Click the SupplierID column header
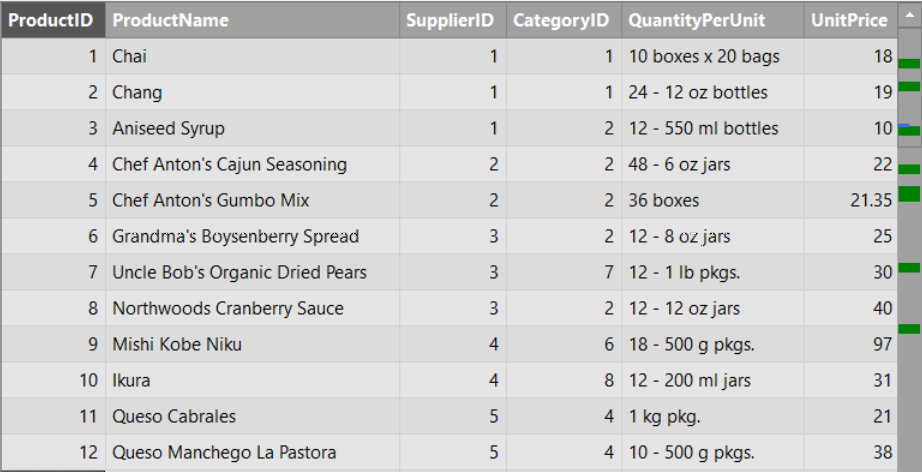Screen dimensions: 922x474 453,20
